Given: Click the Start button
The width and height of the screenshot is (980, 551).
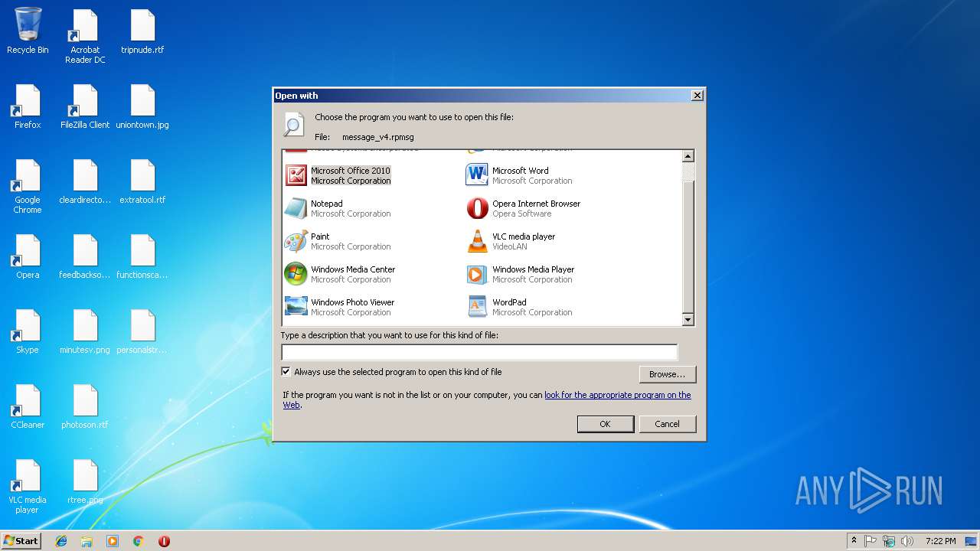Looking at the screenshot, I should point(21,541).
